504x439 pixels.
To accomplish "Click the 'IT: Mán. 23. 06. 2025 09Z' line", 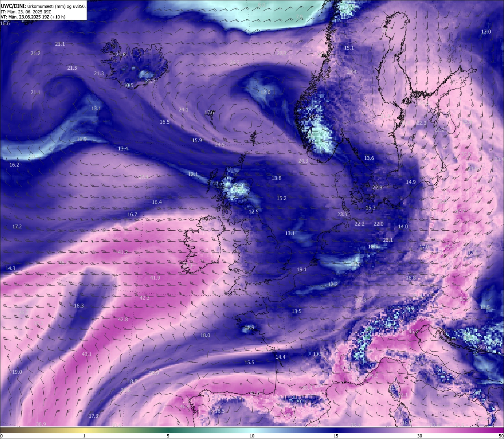I will pos(26,12).
